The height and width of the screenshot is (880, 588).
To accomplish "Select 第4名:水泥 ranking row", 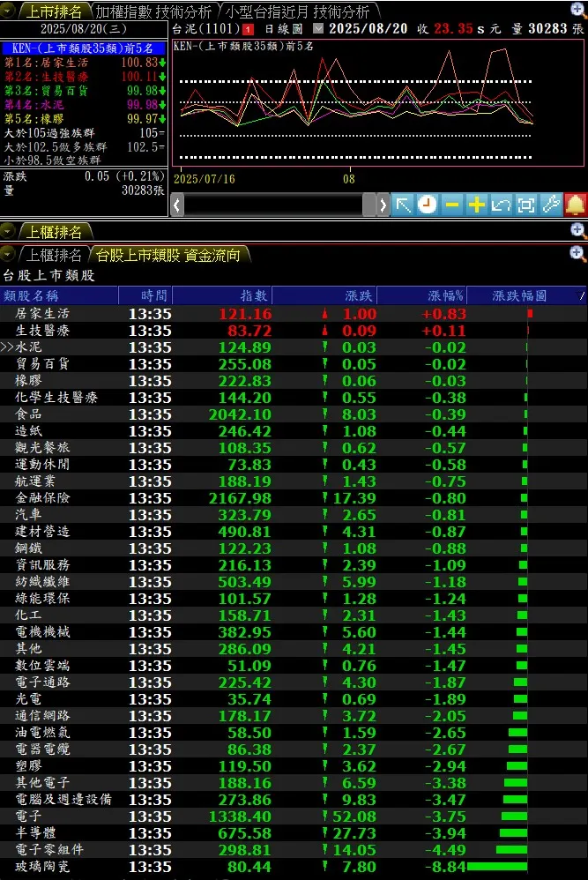I will (84, 104).
